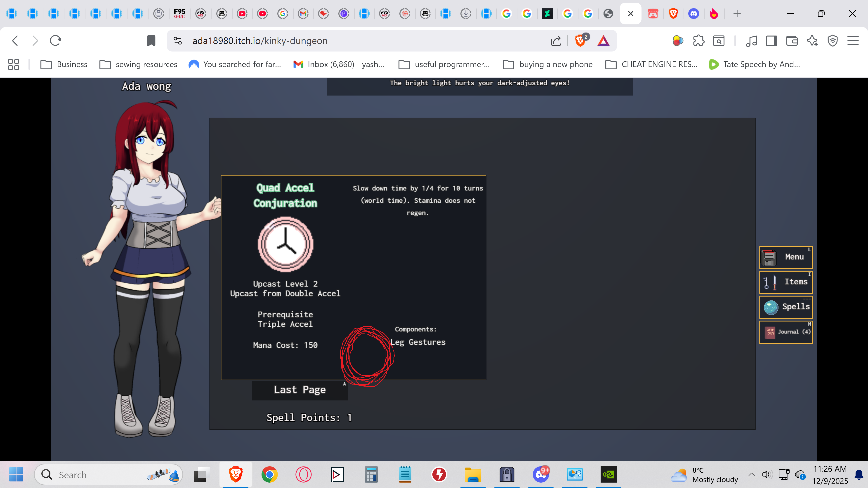Select the Quad Accel clock icon

coord(285,244)
